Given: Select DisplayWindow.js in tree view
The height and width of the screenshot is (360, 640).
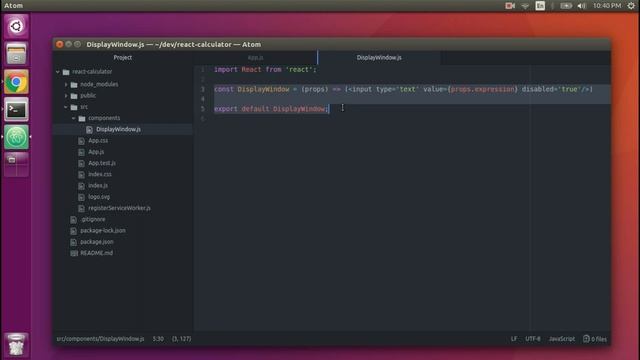Looking at the screenshot, I should coord(118,129).
